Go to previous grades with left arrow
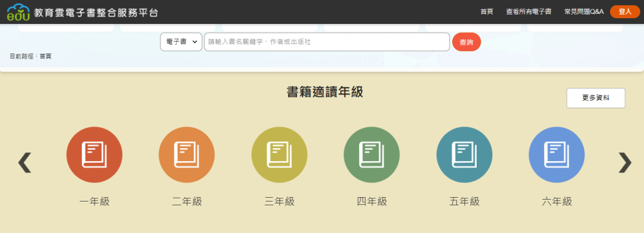This screenshot has height=233, width=644. 25,162
